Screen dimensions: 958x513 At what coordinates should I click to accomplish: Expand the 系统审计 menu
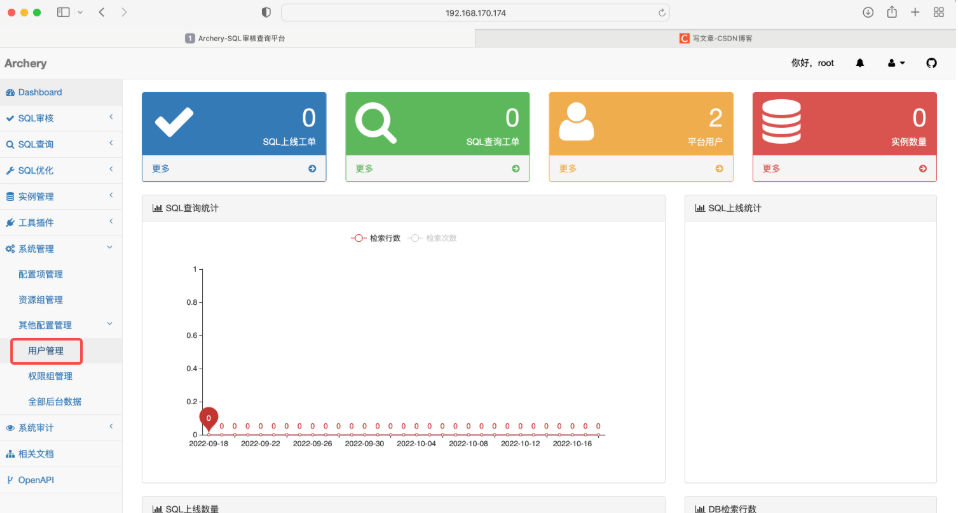[x=61, y=428]
